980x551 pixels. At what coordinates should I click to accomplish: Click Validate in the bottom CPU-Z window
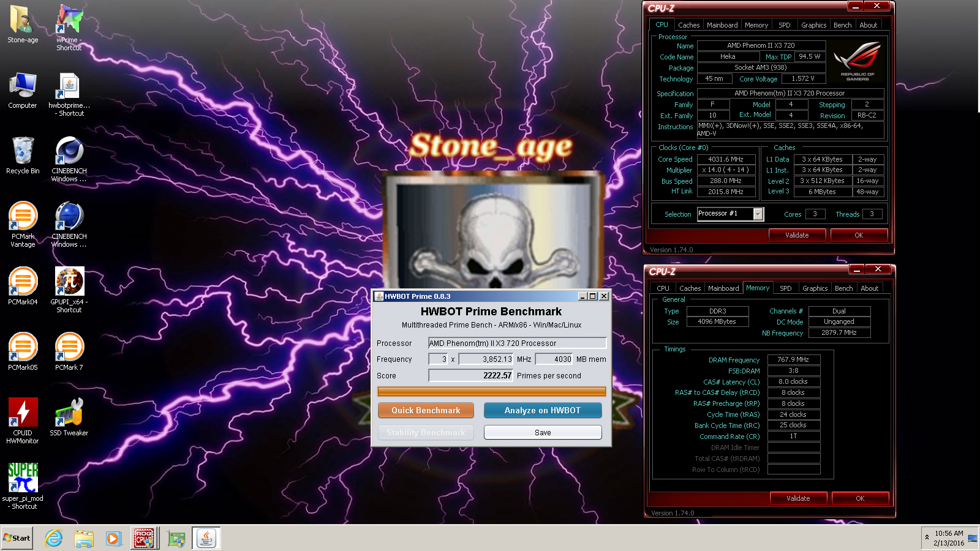tap(798, 498)
